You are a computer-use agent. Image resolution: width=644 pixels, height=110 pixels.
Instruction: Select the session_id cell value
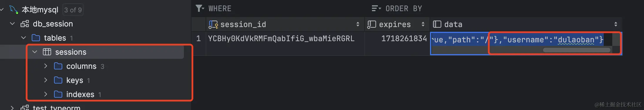point(281,39)
